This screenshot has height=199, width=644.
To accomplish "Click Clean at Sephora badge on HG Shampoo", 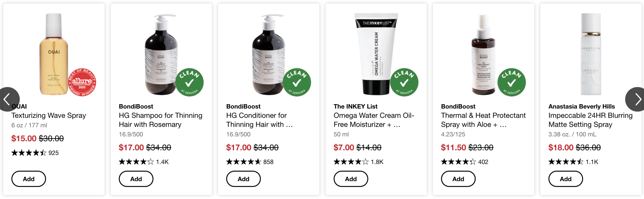I will click(x=189, y=82).
